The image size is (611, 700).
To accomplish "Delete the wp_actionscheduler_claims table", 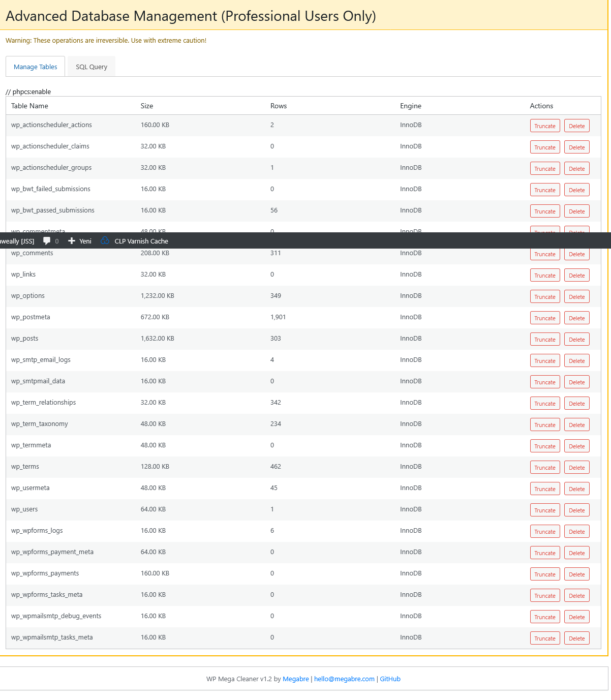I will (576, 147).
